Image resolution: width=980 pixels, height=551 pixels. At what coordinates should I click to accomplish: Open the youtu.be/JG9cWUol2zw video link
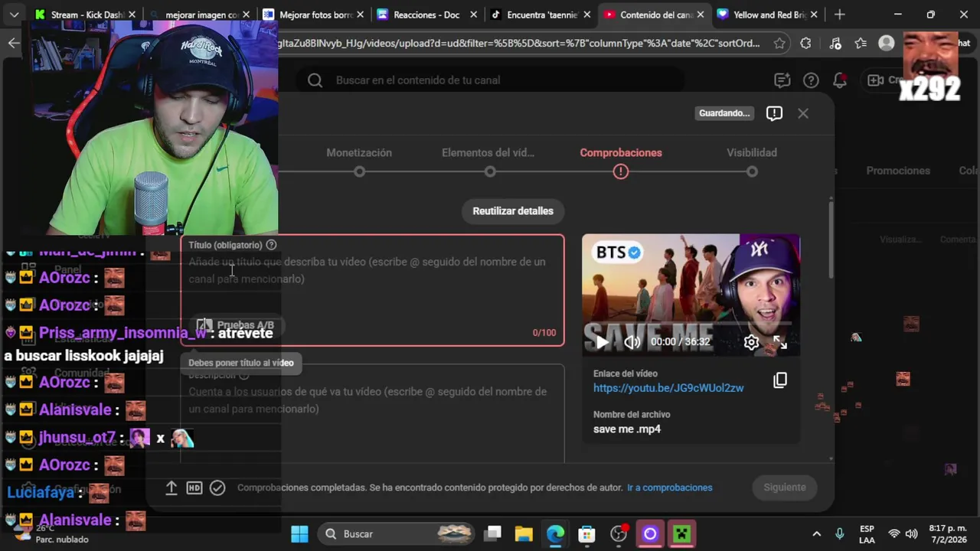tap(668, 388)
